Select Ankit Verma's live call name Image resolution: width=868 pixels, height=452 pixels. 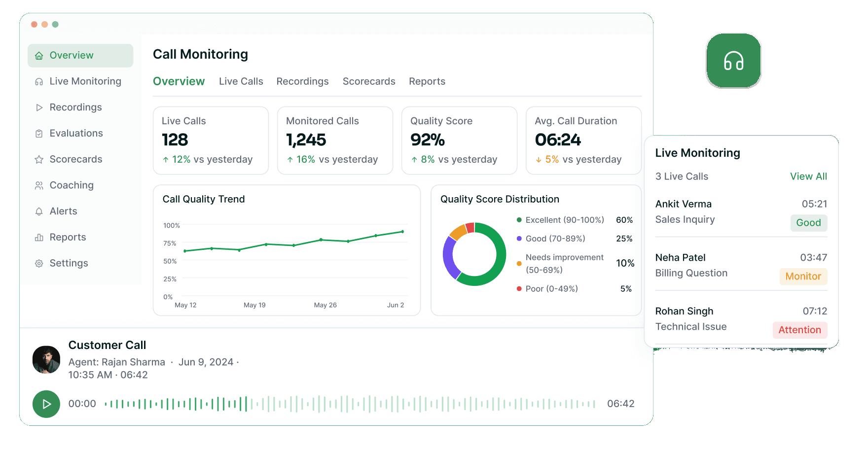[x=683, y=204]
